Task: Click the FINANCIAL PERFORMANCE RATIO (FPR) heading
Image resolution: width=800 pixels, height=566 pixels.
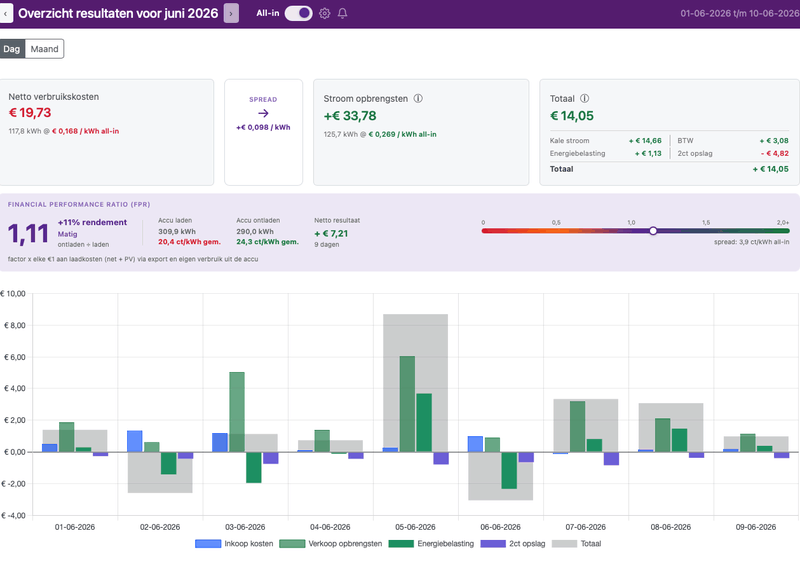Action: (x=79, y=205)
